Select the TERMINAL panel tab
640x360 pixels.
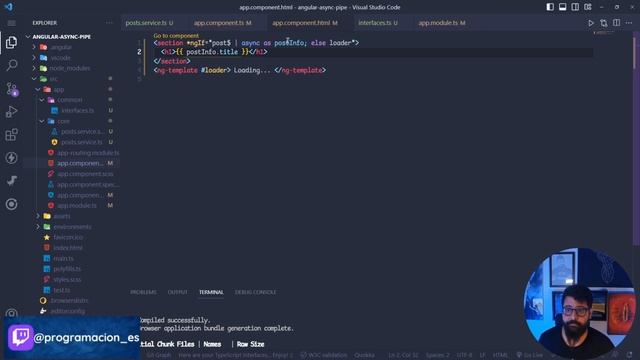pyautogui.click(x=211, y=292)
